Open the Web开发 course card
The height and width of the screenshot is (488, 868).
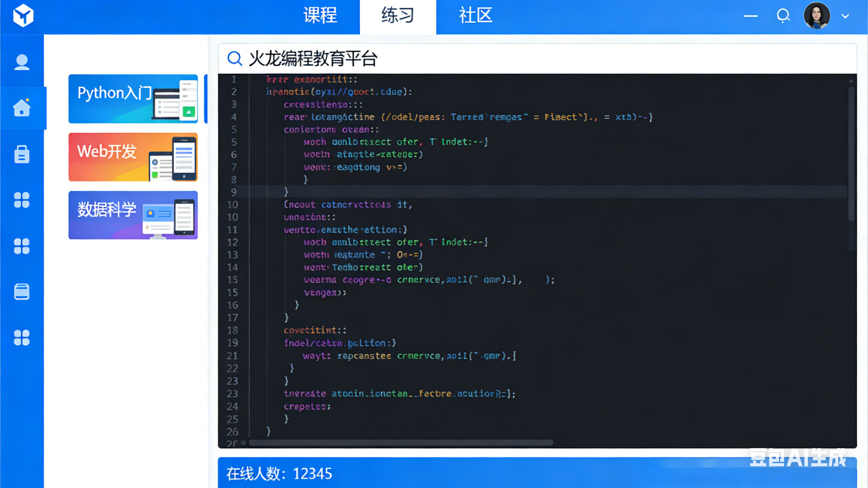tap(133, 157)
